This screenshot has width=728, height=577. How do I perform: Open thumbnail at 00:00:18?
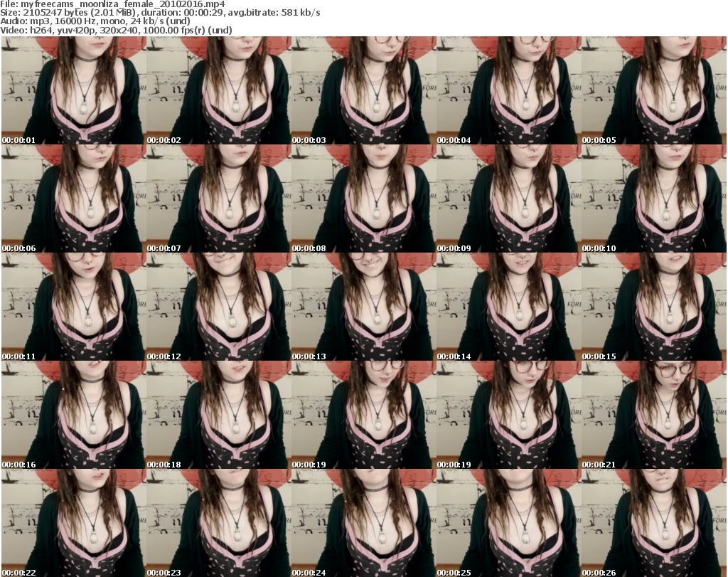[219, 415]
